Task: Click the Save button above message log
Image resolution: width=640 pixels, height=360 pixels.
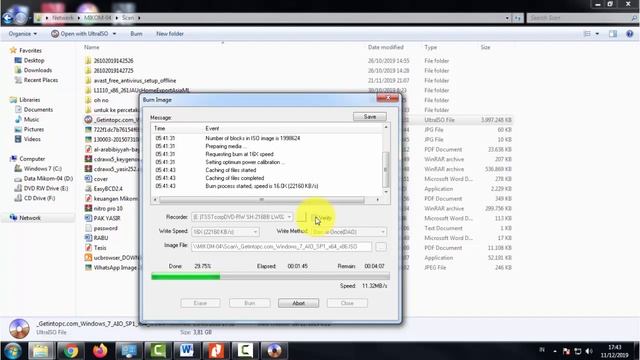Action: tap(370, 117)
